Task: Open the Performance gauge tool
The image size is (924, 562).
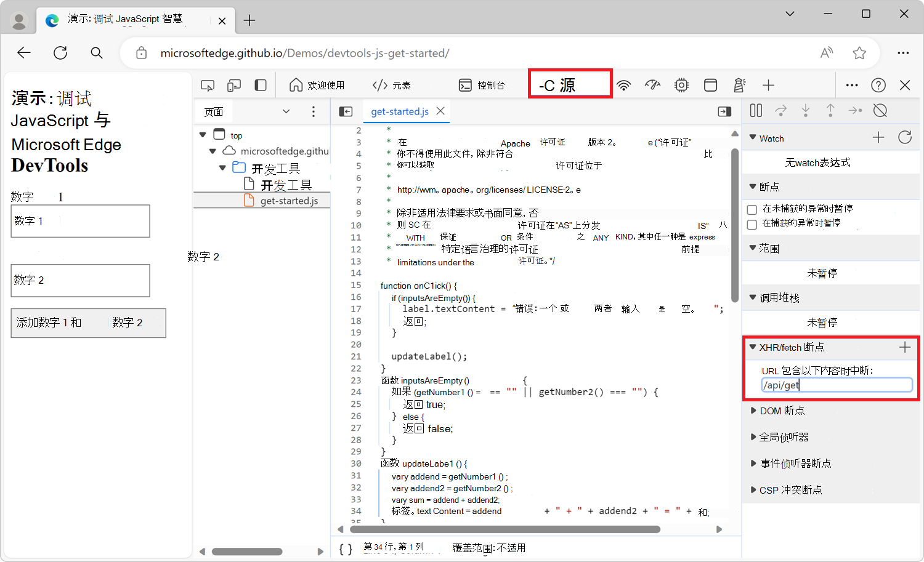Action: (652, 85)
